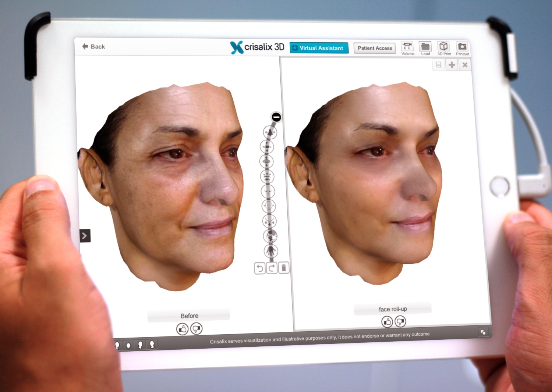Edit the face roll-up name field
The width and height of the screenshot is (552, 392).
pos(393,309)
